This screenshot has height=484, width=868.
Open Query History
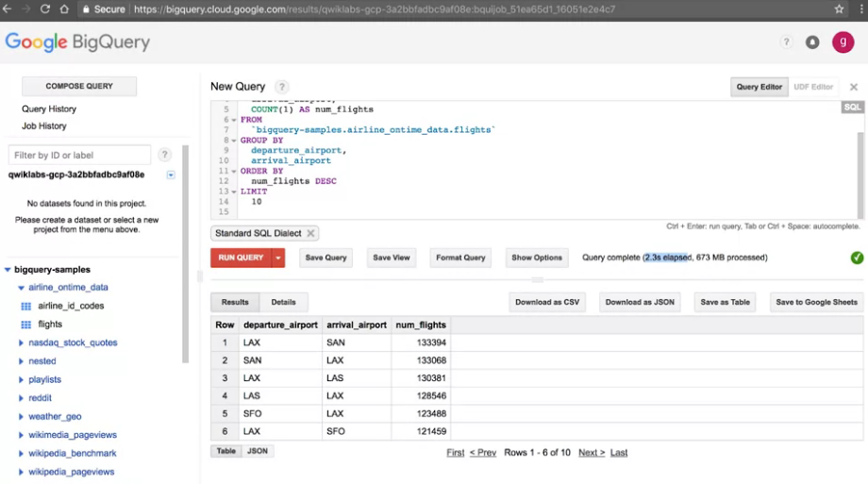pos(49,109)
